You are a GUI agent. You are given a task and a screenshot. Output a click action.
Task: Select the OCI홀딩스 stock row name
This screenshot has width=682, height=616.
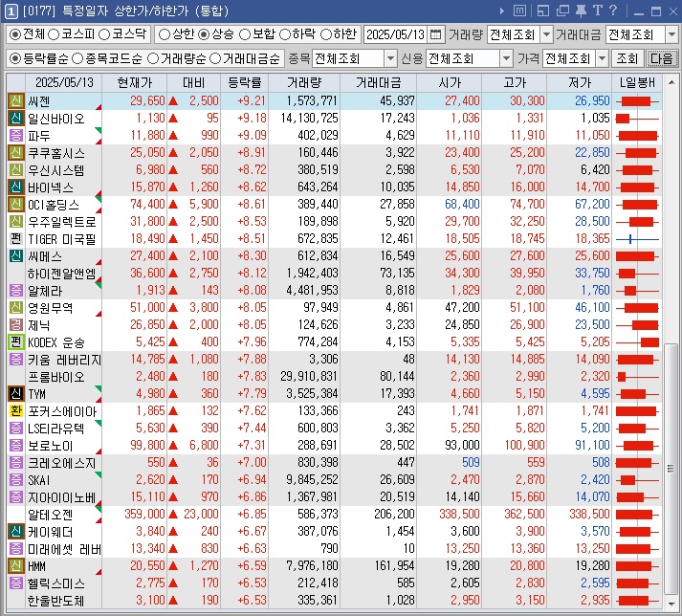click(x=54, y=205)
